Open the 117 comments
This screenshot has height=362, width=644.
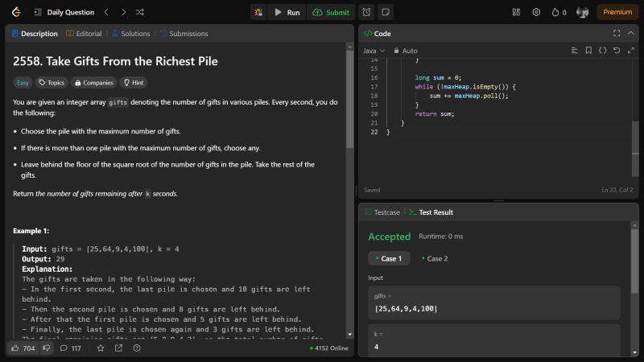(70, 348)
